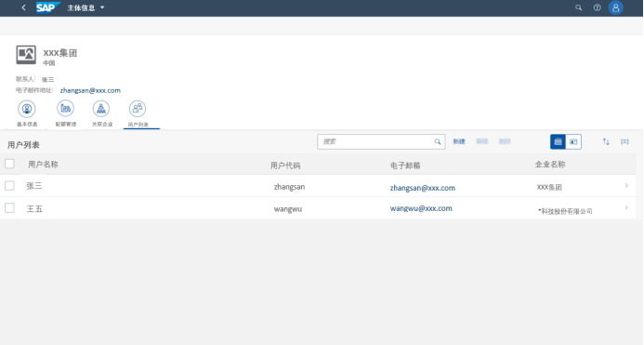Check the 王五 row checkbox

9,208
